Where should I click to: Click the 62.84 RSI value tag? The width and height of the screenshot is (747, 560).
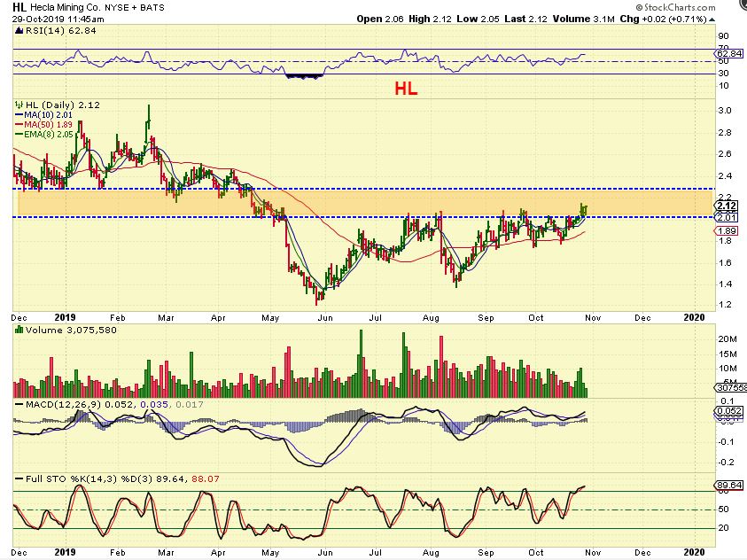[729, 53]
